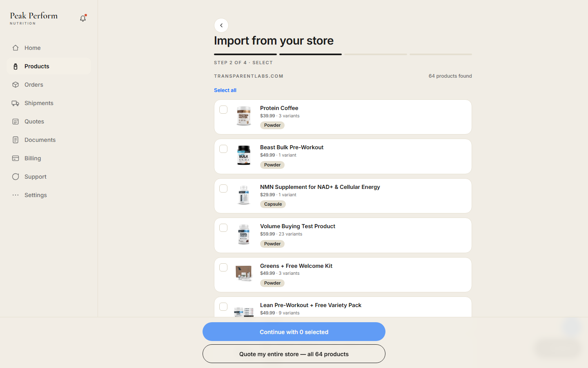The width and height of the screenshot is (588, 368).
Task: Click Continue with 0 selected button
Action: [294, 332]
